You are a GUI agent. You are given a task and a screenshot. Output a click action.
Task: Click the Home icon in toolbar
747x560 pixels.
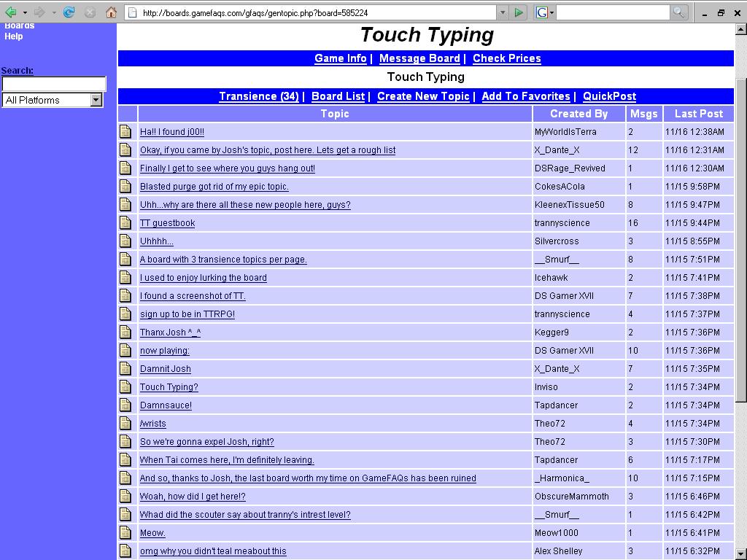coord(112,12)
